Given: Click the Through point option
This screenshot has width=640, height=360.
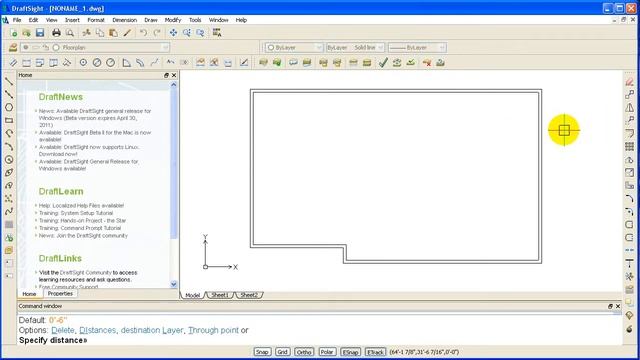Looking at the screenshot, I should [213, 330].
